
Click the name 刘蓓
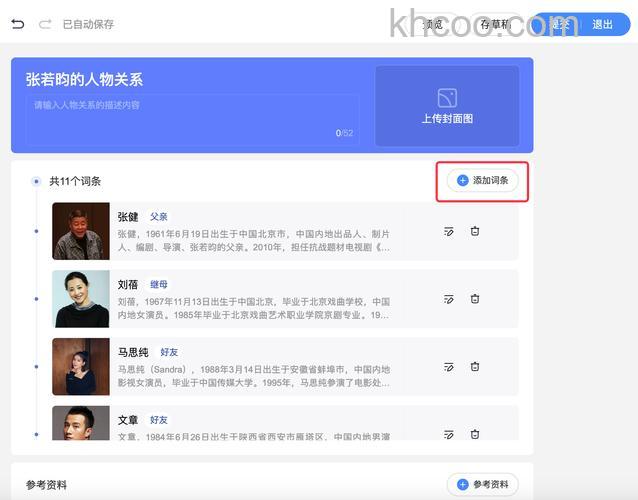tap(128, 284)
